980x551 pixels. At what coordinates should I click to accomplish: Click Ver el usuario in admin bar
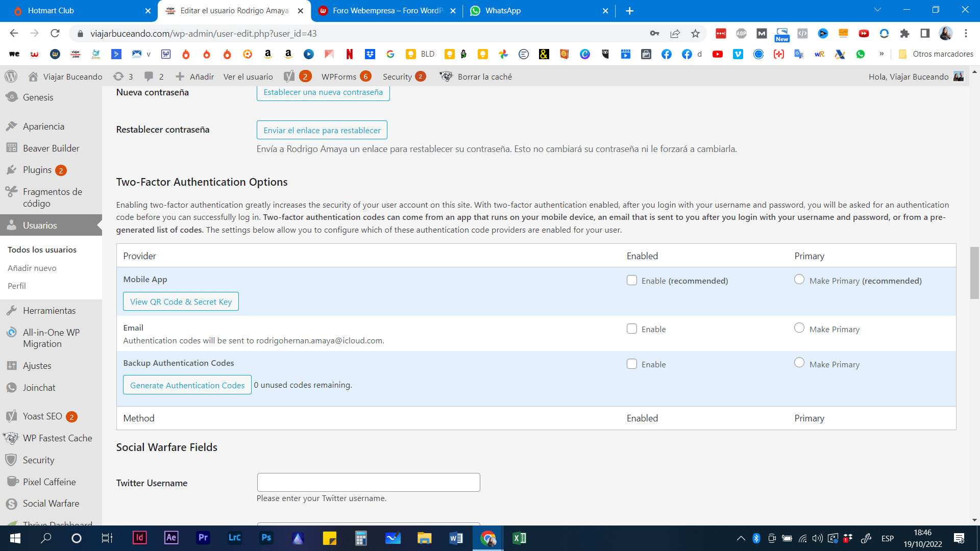point(248,77)
